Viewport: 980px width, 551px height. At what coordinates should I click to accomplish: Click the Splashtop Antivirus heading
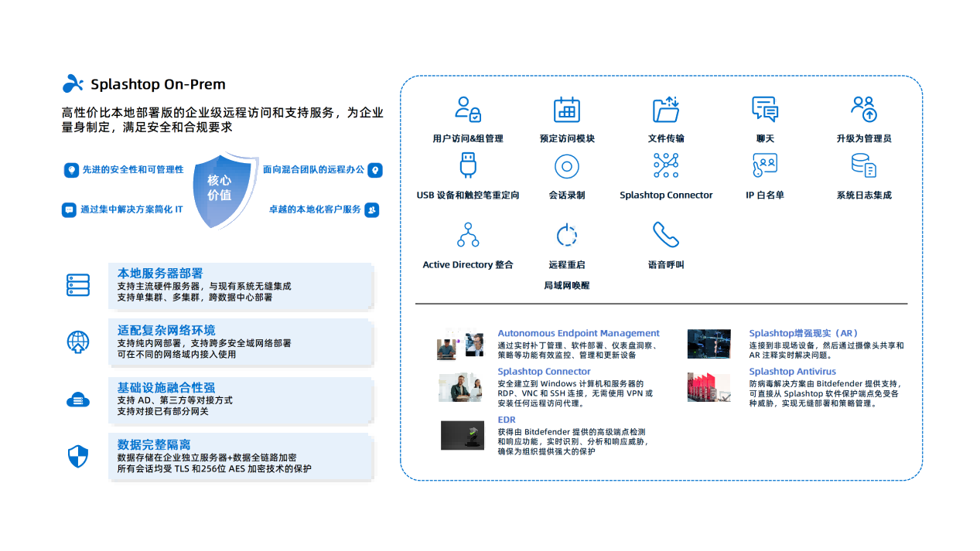pyautogui.click(x=793, y=372)
